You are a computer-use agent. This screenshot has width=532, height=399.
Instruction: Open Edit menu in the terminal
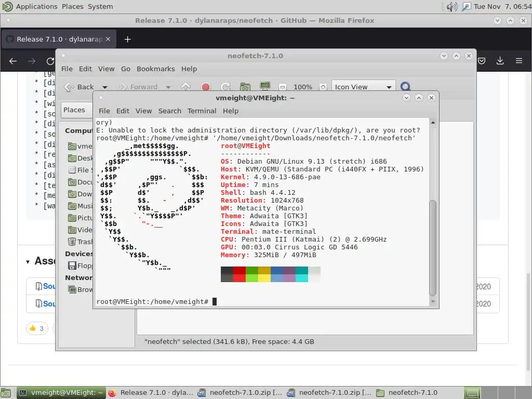coord(123,111)
